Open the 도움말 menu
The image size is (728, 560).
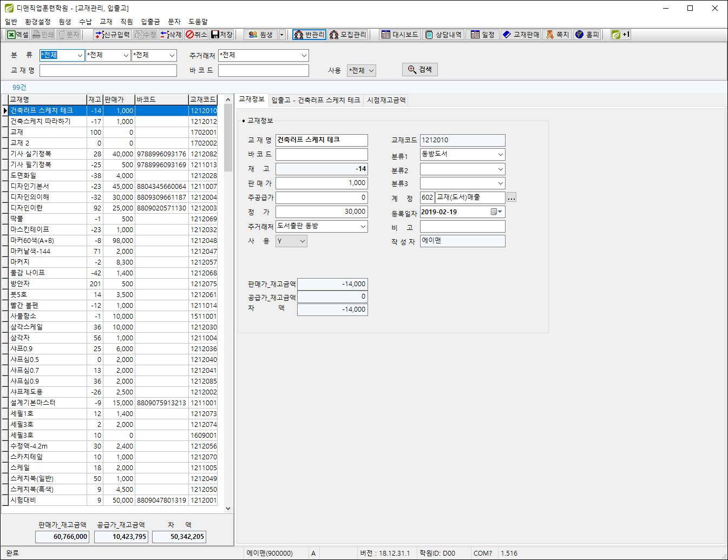[198, 22]
